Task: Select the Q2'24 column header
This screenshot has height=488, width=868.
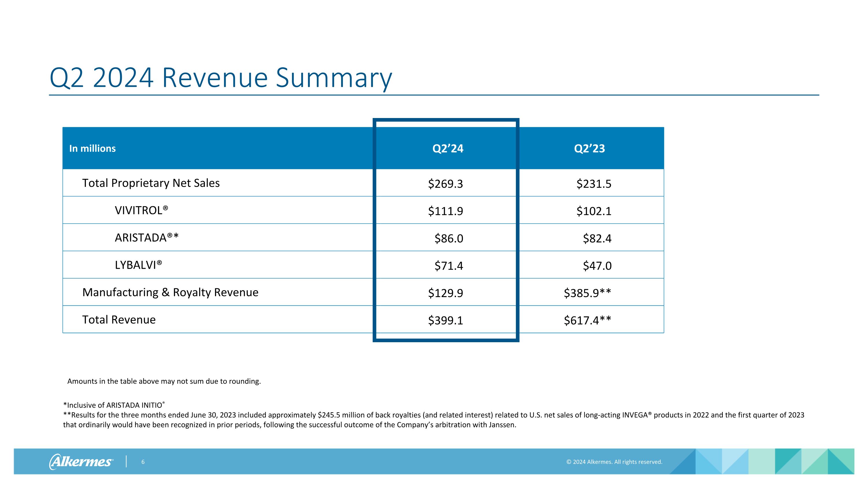Action: [x=448, y=148]
